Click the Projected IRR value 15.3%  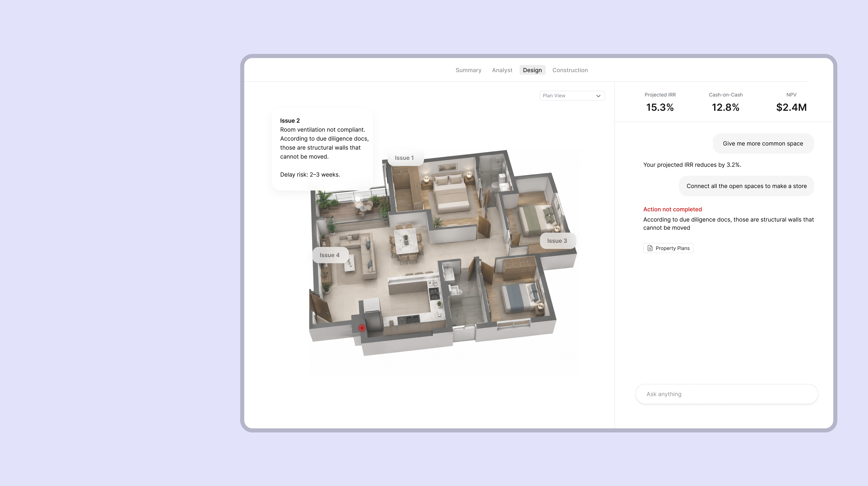[660, 107]
